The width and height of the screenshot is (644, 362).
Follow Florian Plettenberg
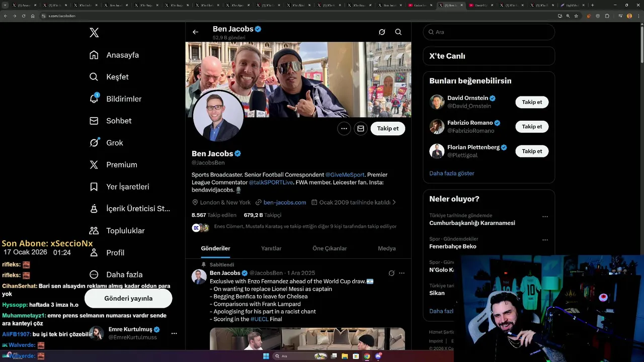point(532,151)
